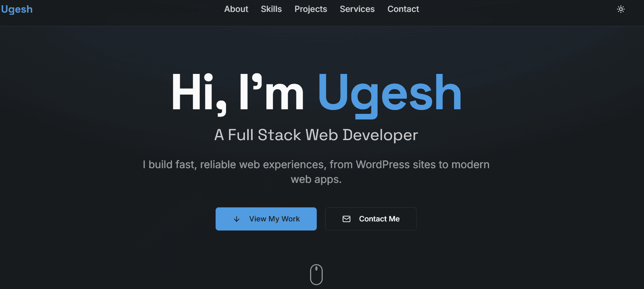Click the "I build fast, reliable web experiences" paragraph
The height and width of the screenshot is (289, 644).
316,172
